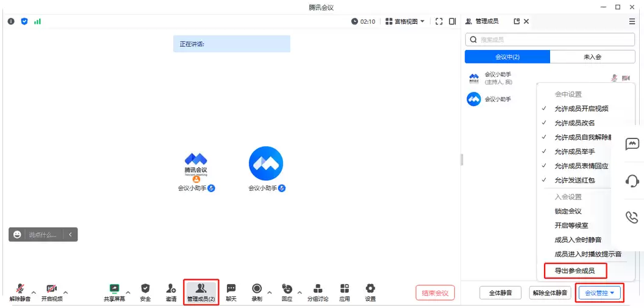The image size is (644, 308).
Task: Click the 共享屏幕 icon
Action: 114,288
